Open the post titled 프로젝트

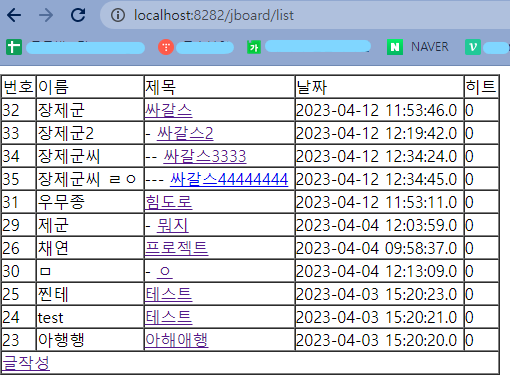click(x=177, y=248)
